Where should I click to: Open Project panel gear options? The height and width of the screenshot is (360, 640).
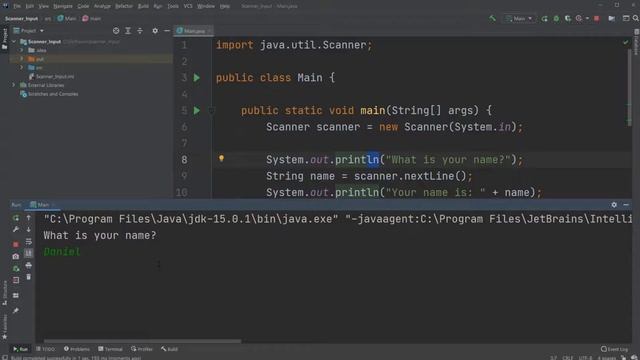pyautogui.click(x=155, y=31)
